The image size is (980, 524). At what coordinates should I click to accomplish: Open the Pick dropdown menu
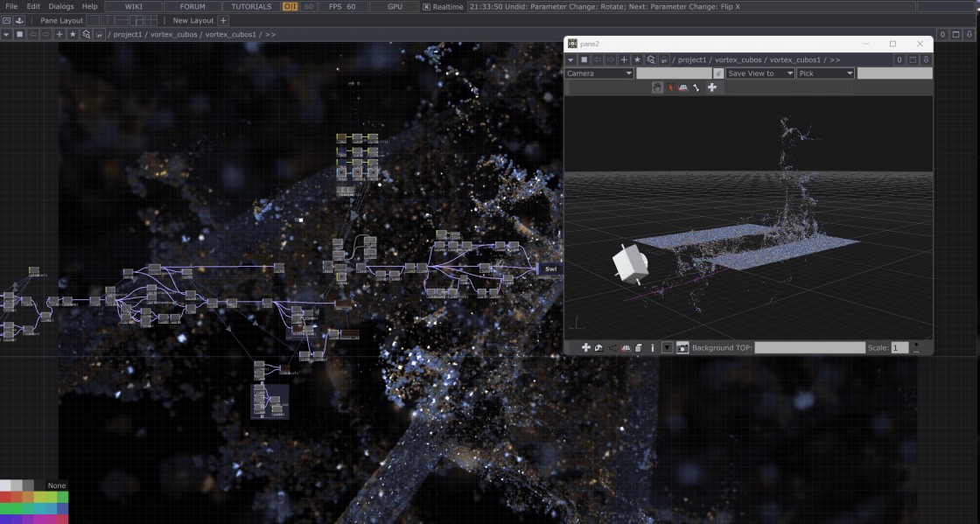click(x=825, y=73)
